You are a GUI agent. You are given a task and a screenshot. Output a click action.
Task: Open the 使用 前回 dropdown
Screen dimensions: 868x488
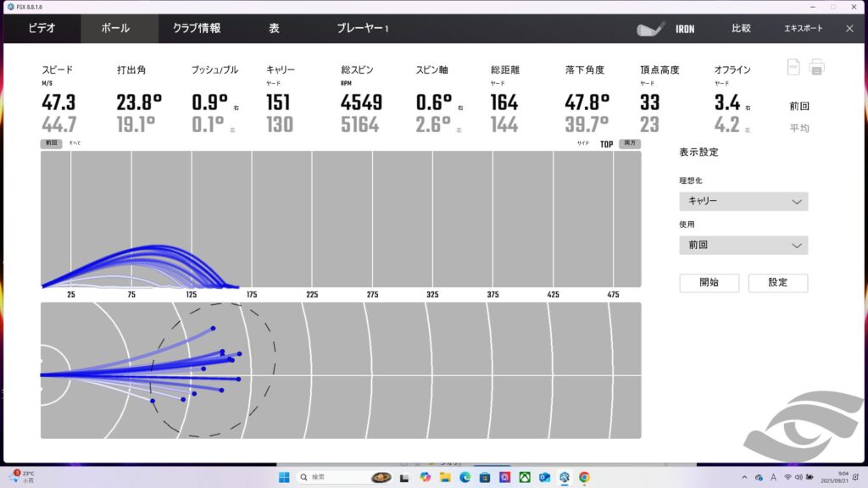click(x=743, y=246)
